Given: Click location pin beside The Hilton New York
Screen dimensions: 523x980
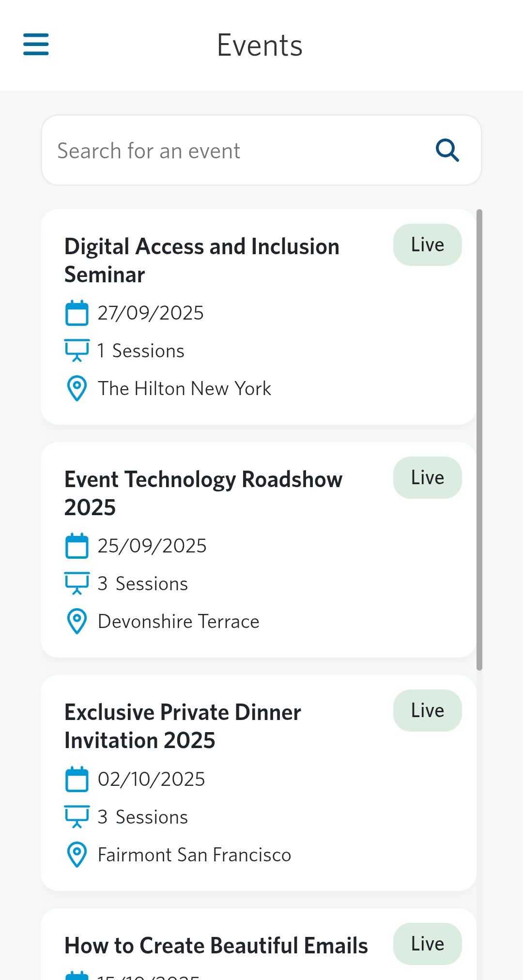Looking at the screenshot, I should tap(77, 388).
